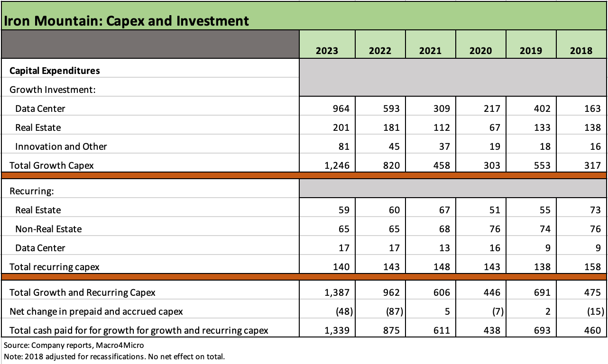Click the 'Source: Company reports, Macro4Micro' line
This screenshot has height=364, width=608.
pyautogui.click(x=74, y=346)
